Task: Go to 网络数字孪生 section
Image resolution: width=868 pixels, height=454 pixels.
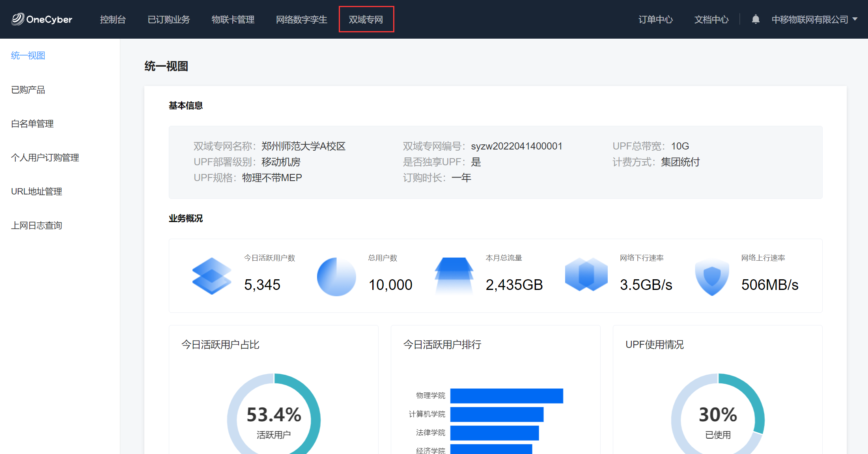Action: 301,19
